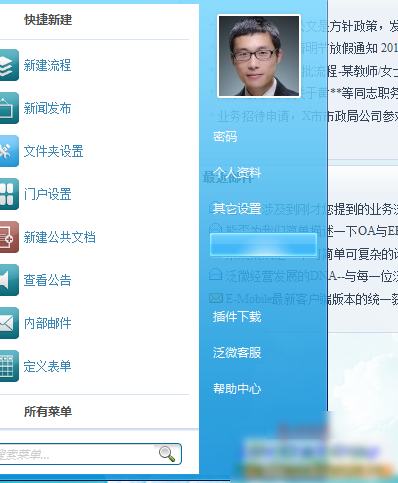This screenshot has height=483, width=398.
Task: Open 帮助中心 menu item
Action: pyautogui.click(x=237, y=388)
